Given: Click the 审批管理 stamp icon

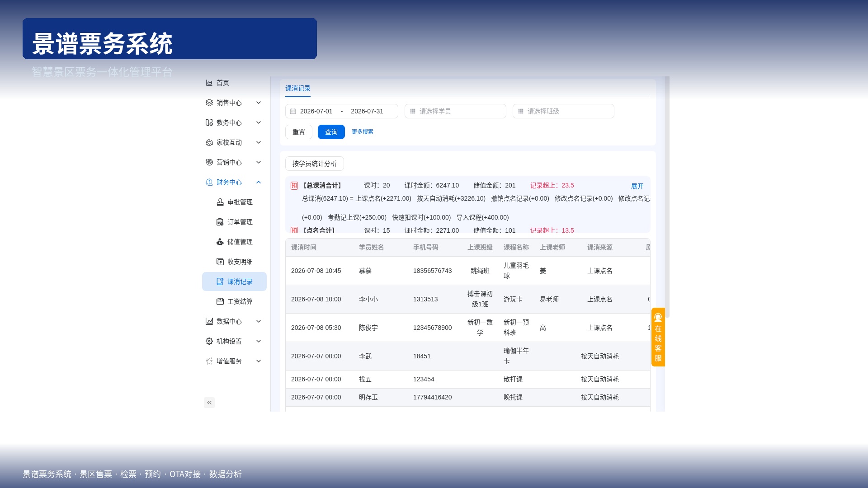Looking at the screenshot, I should pos(220,202).
